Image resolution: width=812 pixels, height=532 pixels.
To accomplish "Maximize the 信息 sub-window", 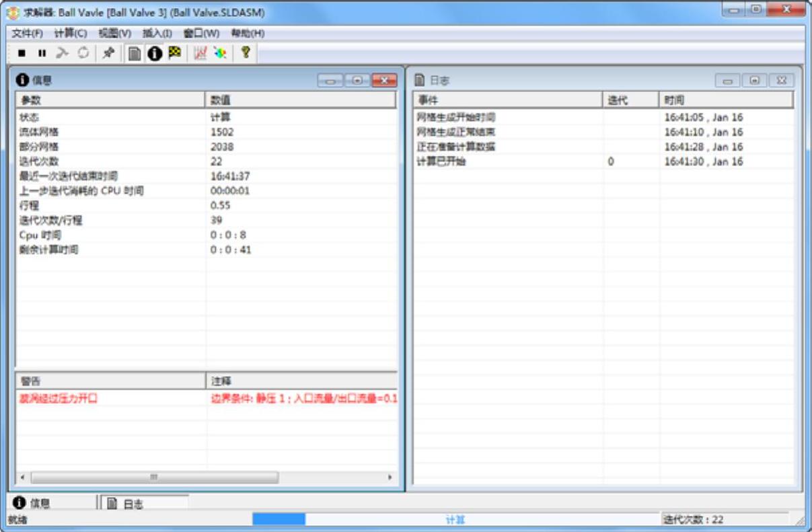I will pos(357,81).
